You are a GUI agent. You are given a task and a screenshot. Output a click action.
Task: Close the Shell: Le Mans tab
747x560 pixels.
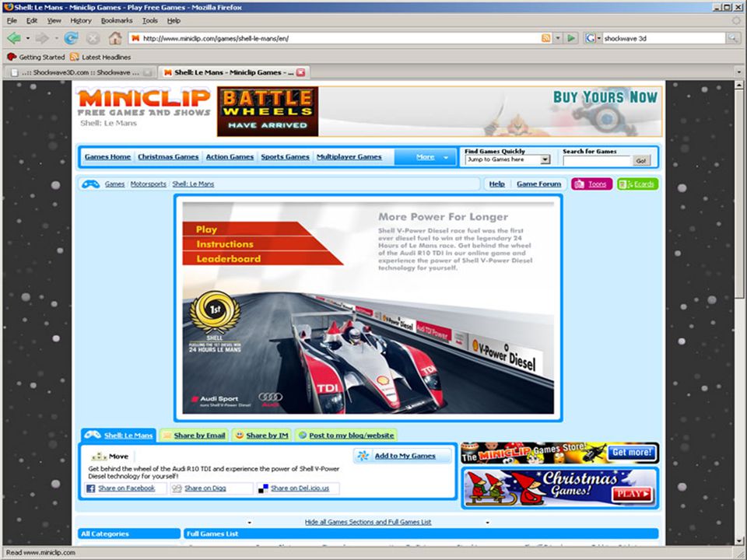point(300,72)
